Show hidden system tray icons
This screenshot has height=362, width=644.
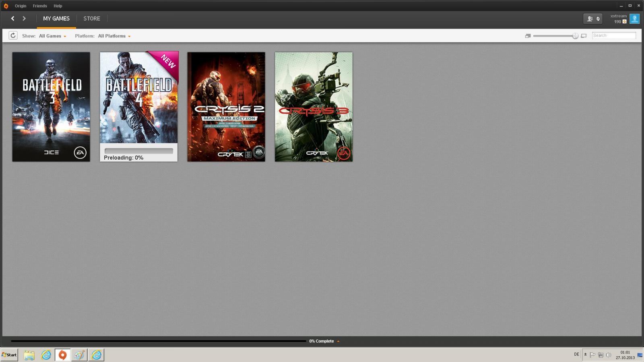585,355
